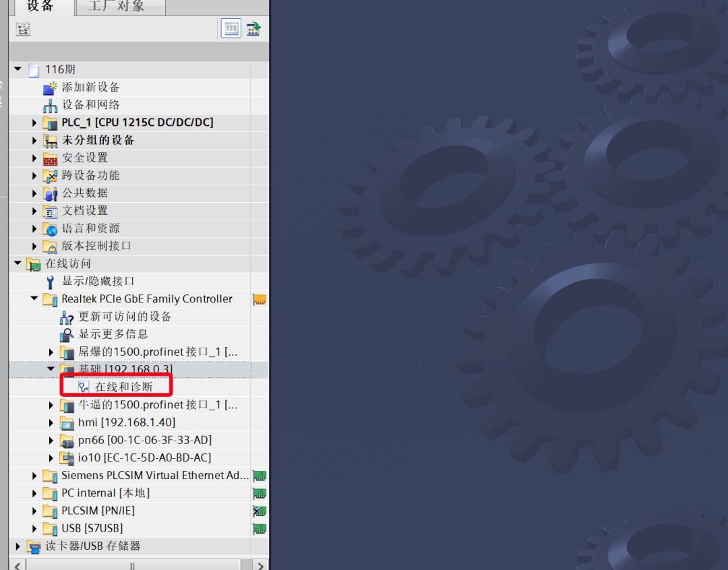
Task: Click the 文档设置 icon
Action: (x=50, y=211)
